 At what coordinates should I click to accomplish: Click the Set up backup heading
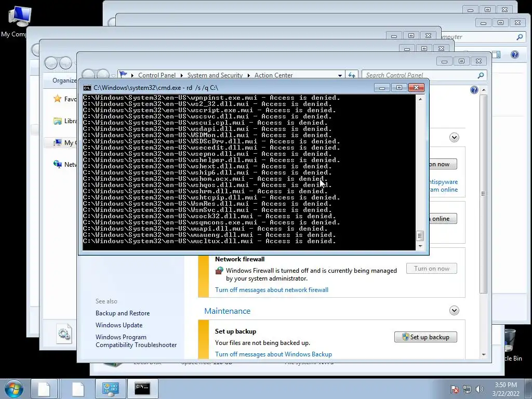(235, 331)
